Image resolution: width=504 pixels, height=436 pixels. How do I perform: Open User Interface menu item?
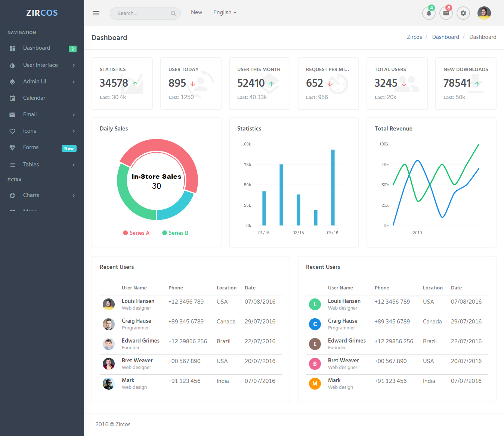pyautogui.click(x=42, y=65)
